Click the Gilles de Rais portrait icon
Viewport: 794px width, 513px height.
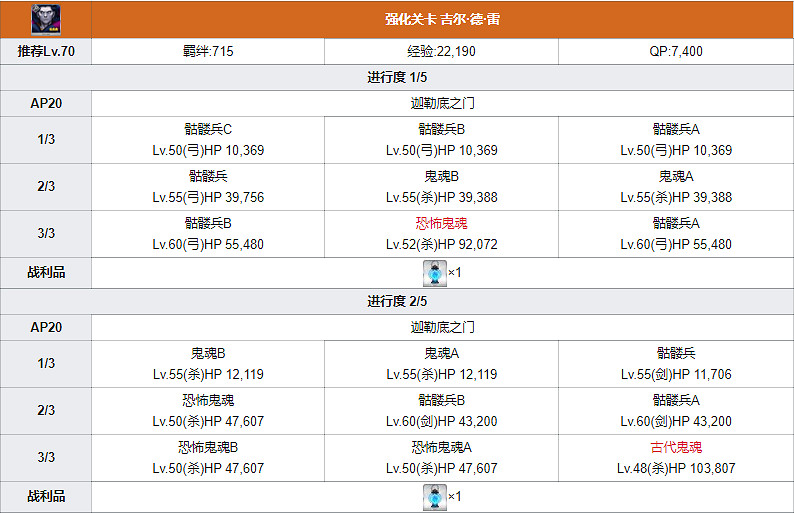pos(45,20)
